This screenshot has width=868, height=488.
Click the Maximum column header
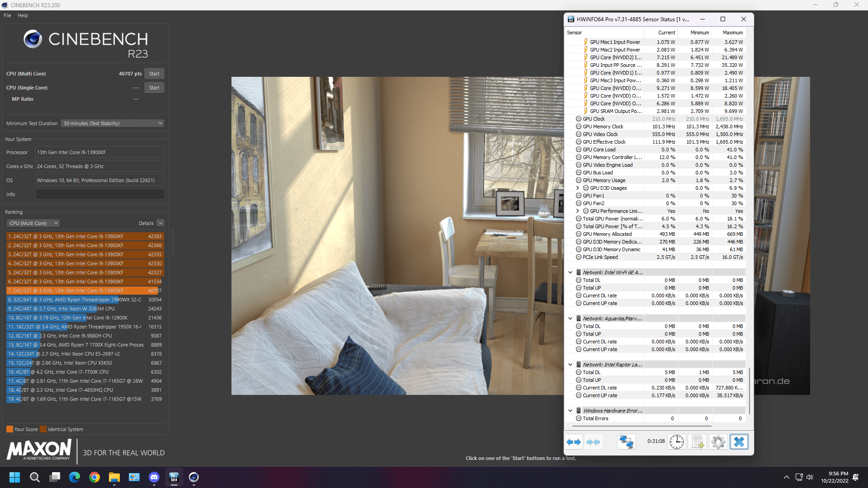click(729, 33)
